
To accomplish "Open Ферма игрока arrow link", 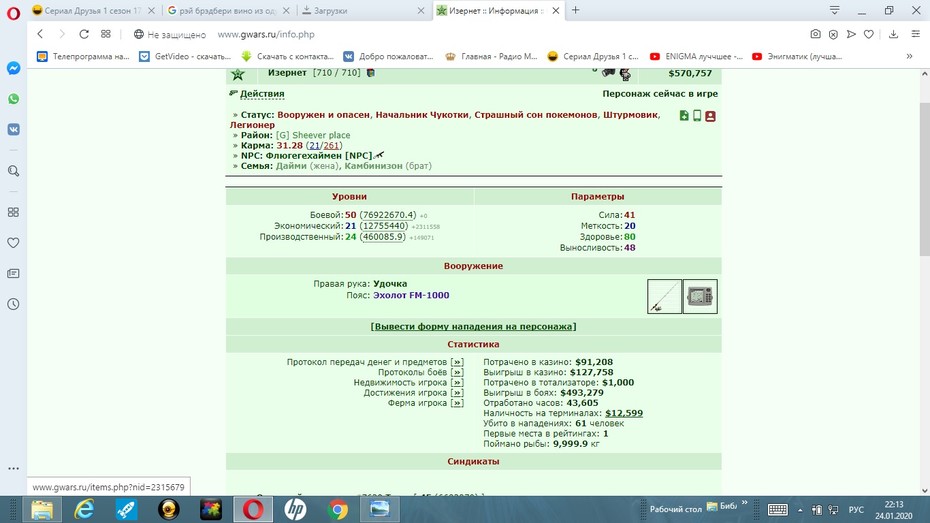I will (x=457, y=403).
